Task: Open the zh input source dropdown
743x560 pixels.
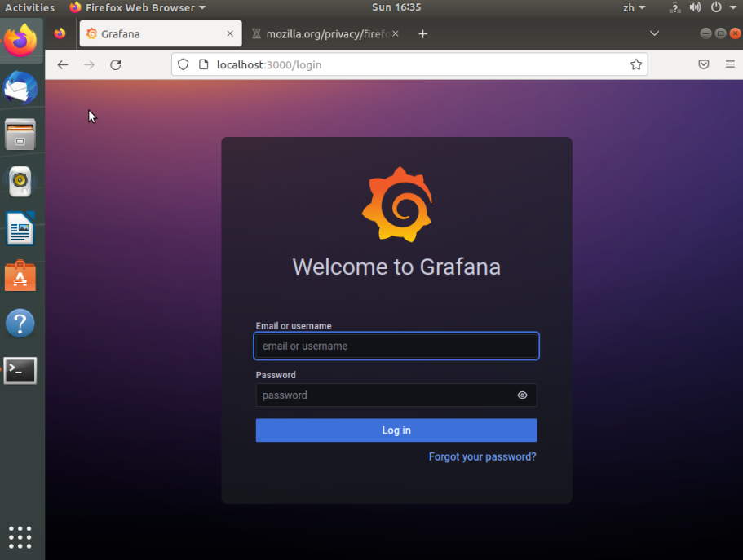Action: [634, 7]
